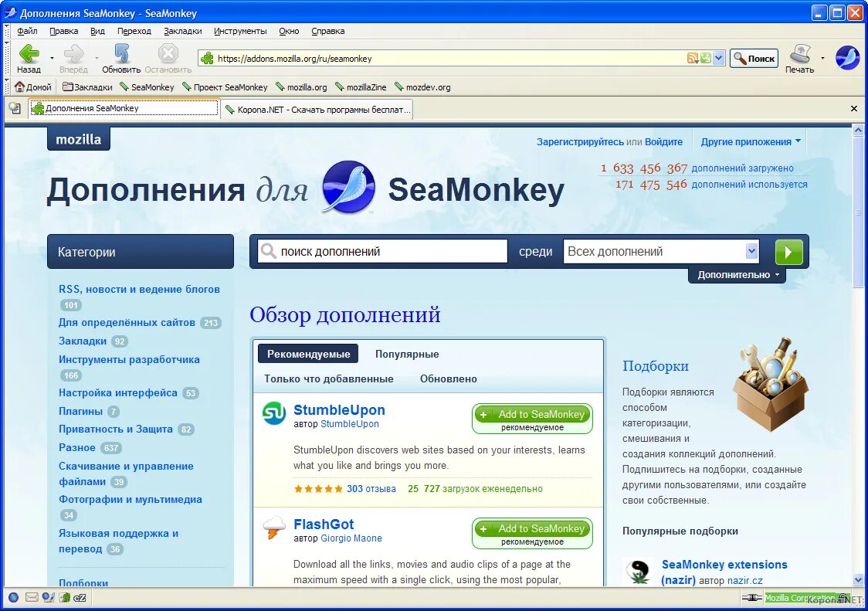Click the Back (Назад) arrow icon
Image resolution: width=868 pixels, height=611 pixels.
click(29, 54)
